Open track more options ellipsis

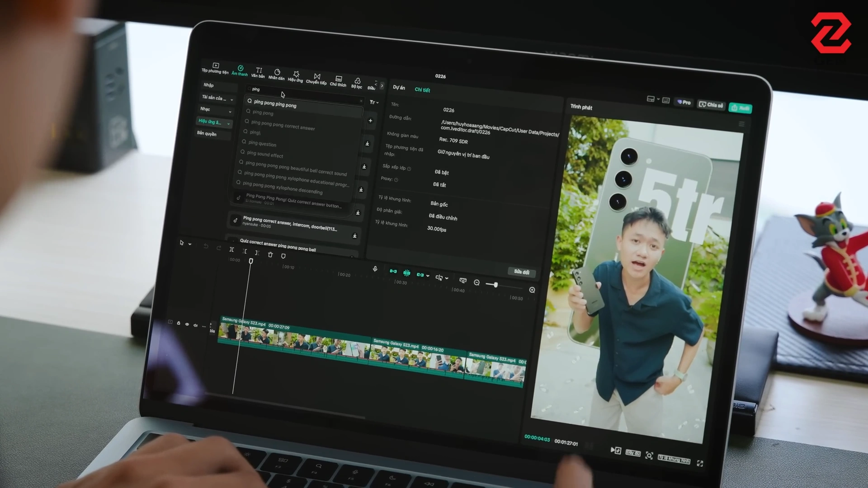tap(204, 326)
